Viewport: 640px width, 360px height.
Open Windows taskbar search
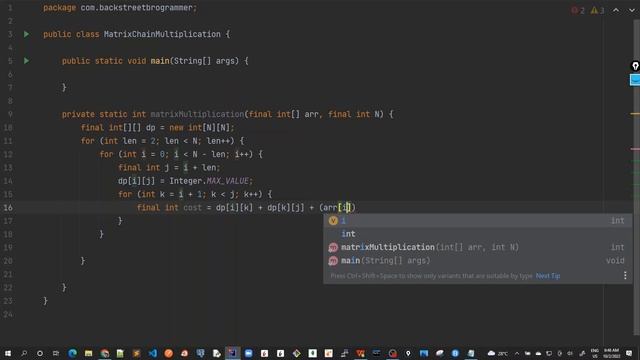click(24, 353)
